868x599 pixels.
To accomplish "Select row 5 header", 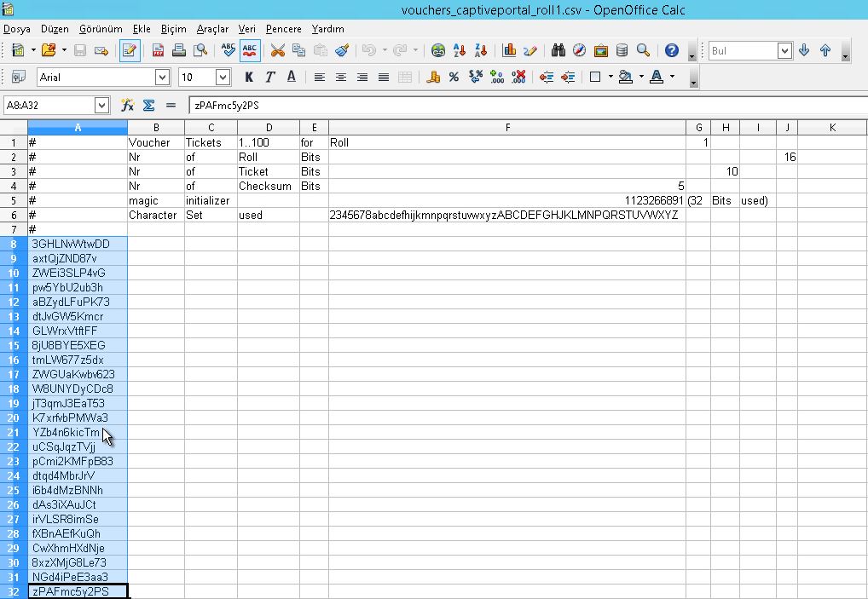I will (14, 200).
